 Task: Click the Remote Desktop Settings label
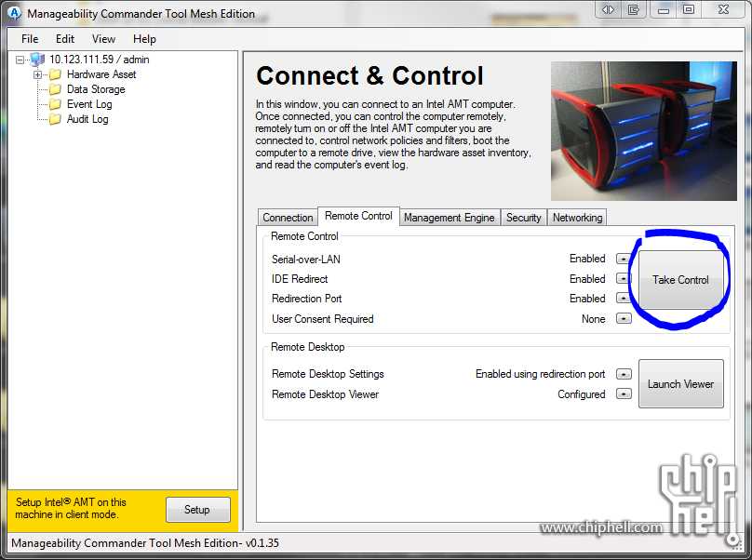click(328, 374)
